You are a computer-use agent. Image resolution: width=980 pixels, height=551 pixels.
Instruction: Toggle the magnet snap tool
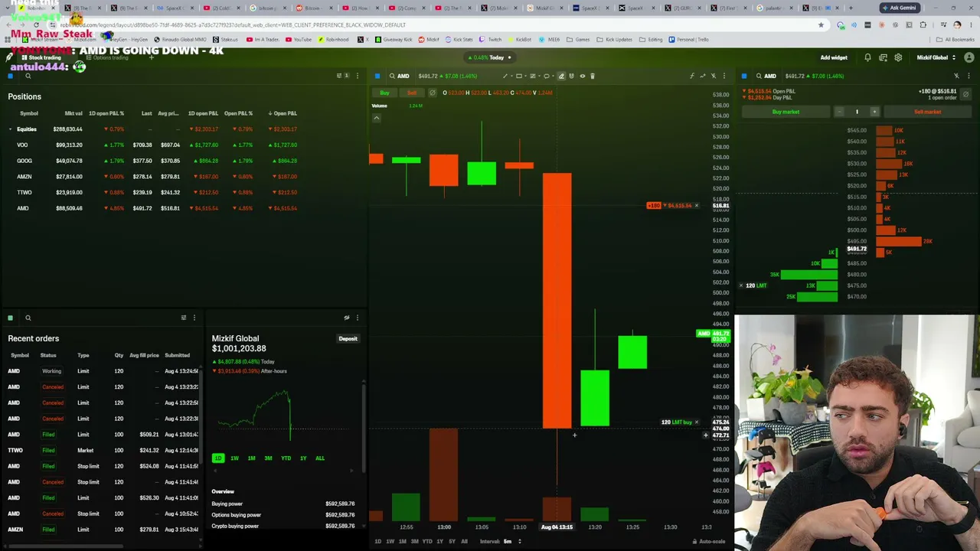click(571, 76)
